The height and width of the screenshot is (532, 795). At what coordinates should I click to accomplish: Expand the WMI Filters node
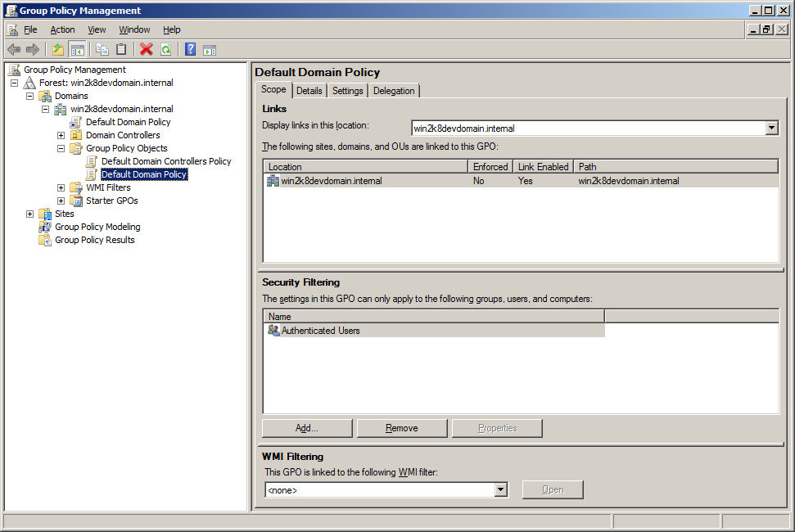click(x=61, y=187)
